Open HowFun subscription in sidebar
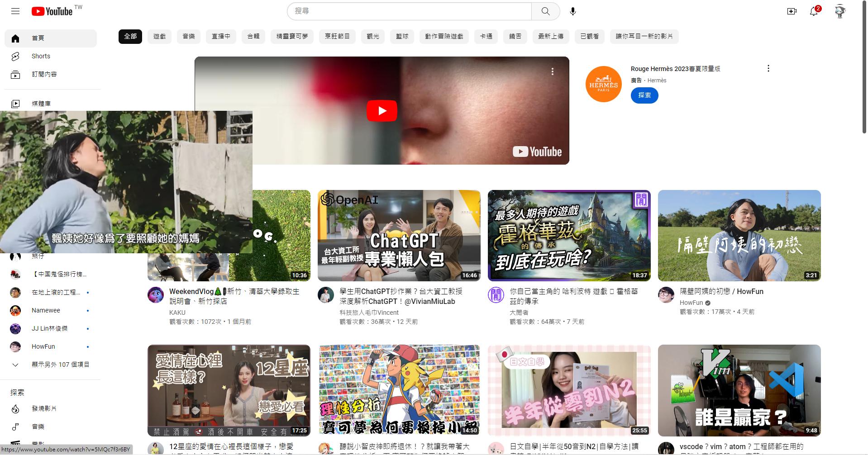Viewport: 868px width, 455px height. pyautogui.click(x=51, y=346)
